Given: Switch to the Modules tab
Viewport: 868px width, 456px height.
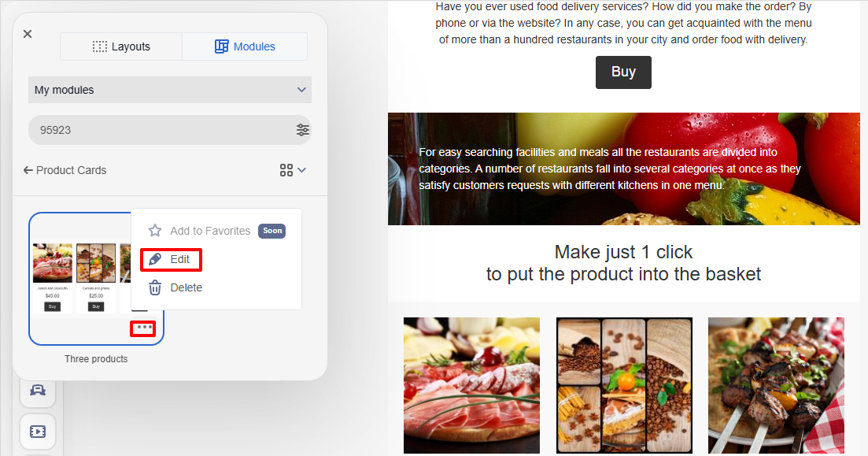Looking at the screenshot, I should coord(245,46).
